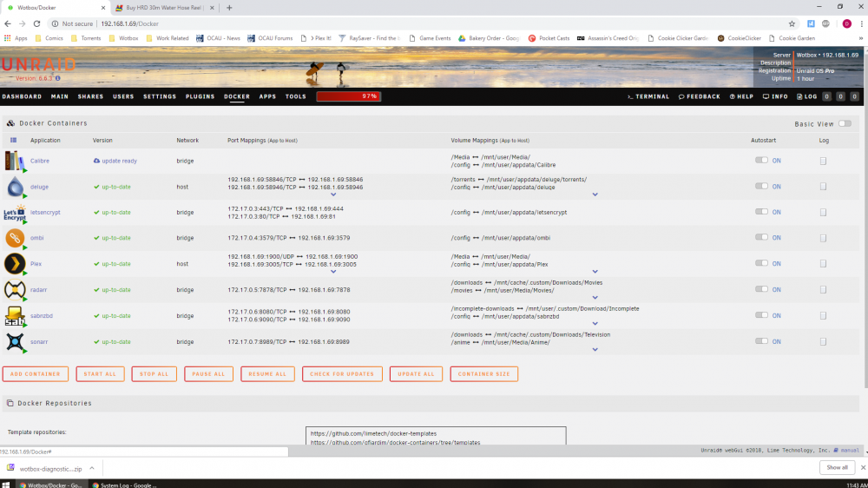Show more bookmarks chevron

click(861, 38)
